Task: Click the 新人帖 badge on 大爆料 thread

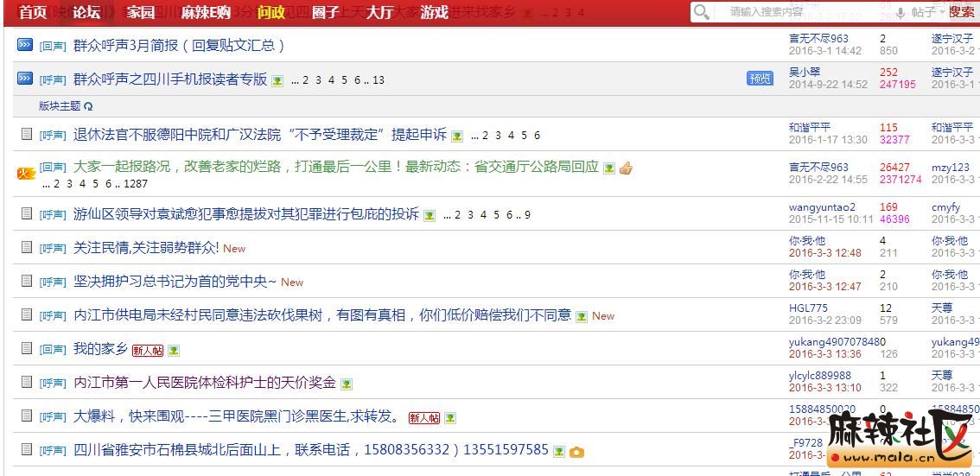Action: coord(423,418)
